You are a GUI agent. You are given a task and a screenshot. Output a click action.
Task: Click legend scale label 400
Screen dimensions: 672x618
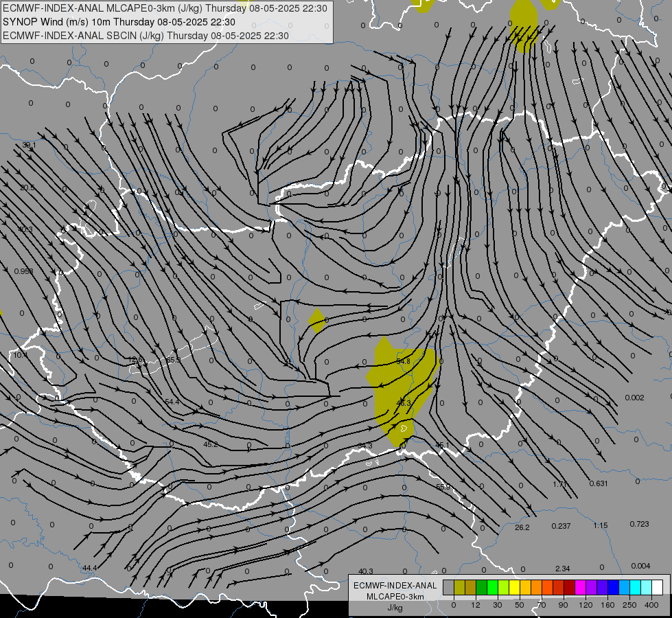[651, 605]
